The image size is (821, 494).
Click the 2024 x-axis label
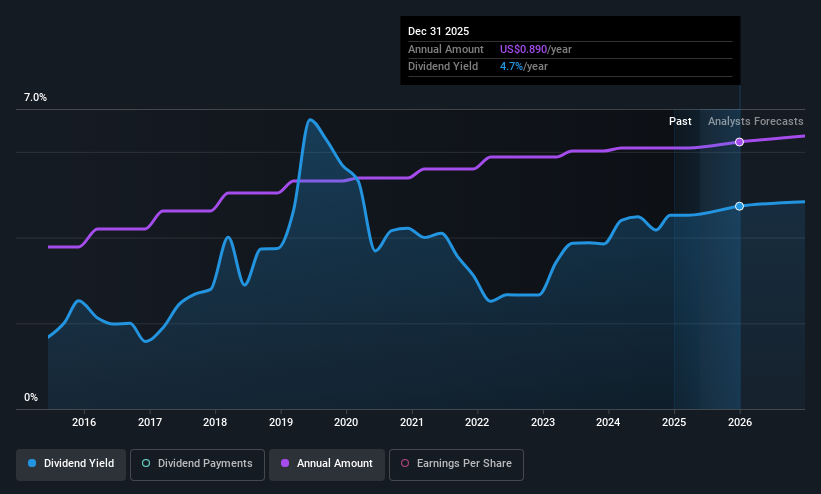(x=608, y=422)
